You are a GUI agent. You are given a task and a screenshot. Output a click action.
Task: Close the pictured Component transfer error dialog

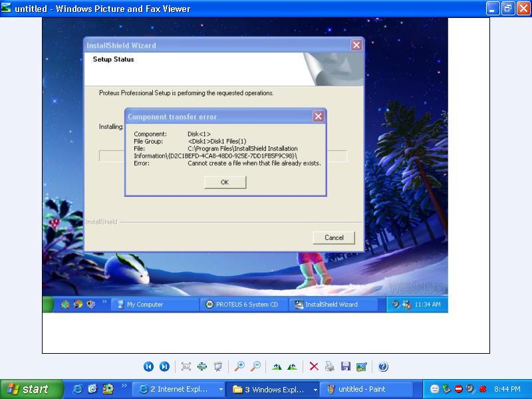(319, 116)
